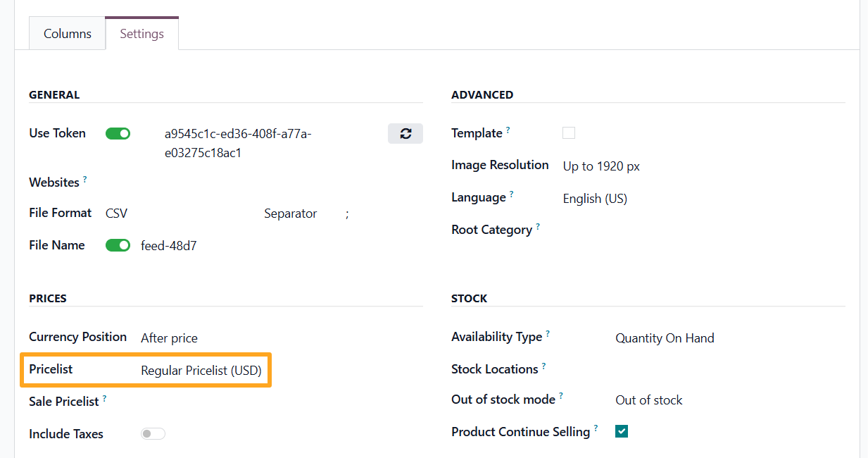Image resolution: width=868 pixels, height=458 pixels.
Task: Click the STOCK section heading
Action: (x=469, y=299)
